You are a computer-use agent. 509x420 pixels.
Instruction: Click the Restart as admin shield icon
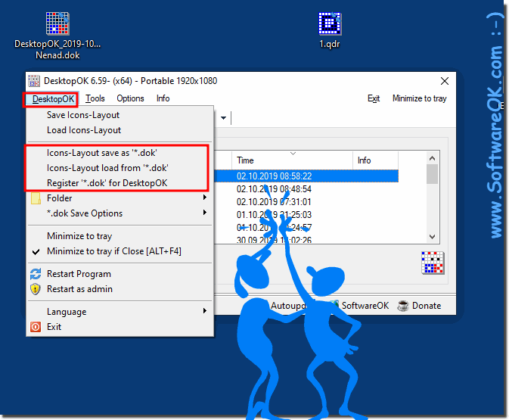tap(36, 289)
